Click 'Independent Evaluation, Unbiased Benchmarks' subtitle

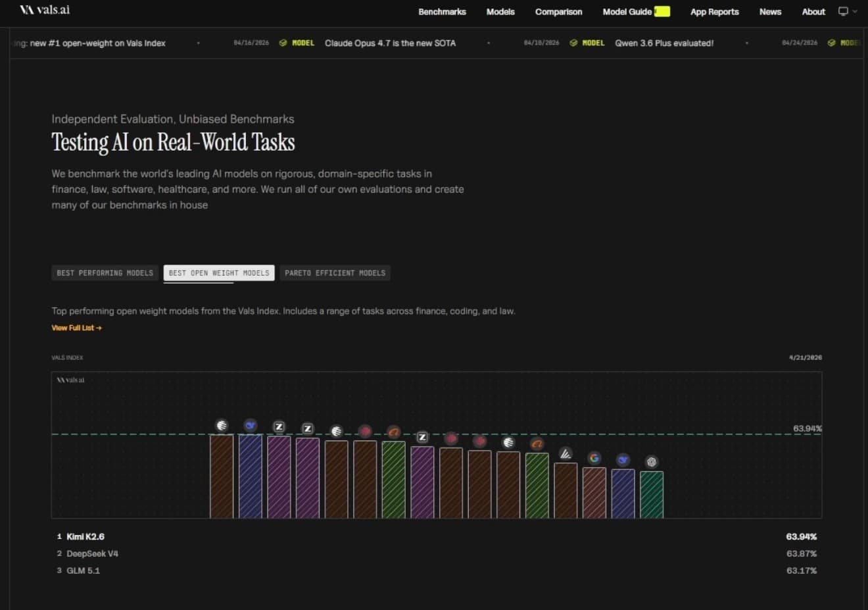pyautogui.click(x=173, y=119)
